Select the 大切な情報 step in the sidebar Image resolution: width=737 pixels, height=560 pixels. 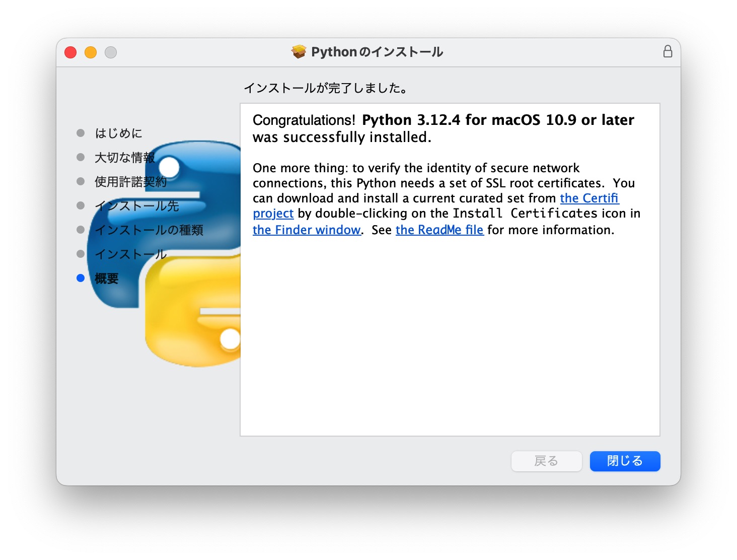click(x=124, y=158)
